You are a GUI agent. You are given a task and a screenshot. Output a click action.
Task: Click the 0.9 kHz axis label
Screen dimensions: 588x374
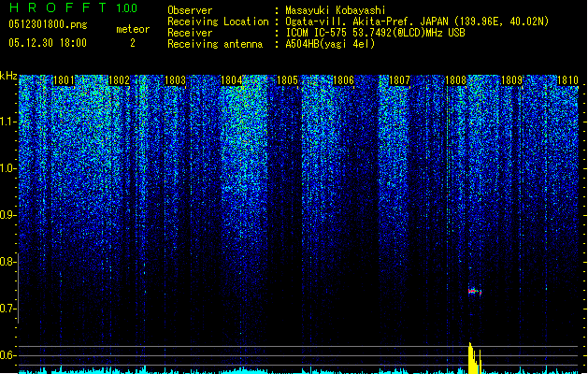pyautogui.click(x=7, y=215)
